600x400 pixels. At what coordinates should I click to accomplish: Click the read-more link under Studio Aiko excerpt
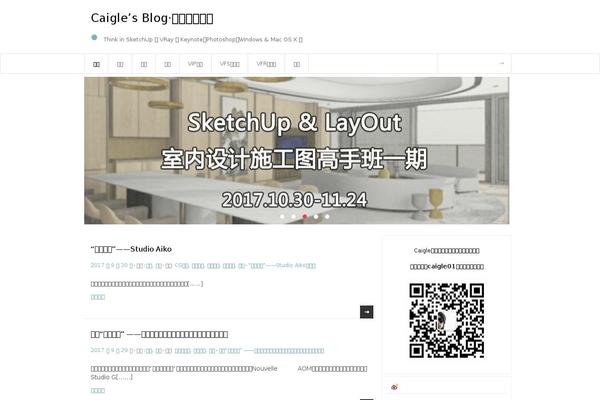point(98,297)
